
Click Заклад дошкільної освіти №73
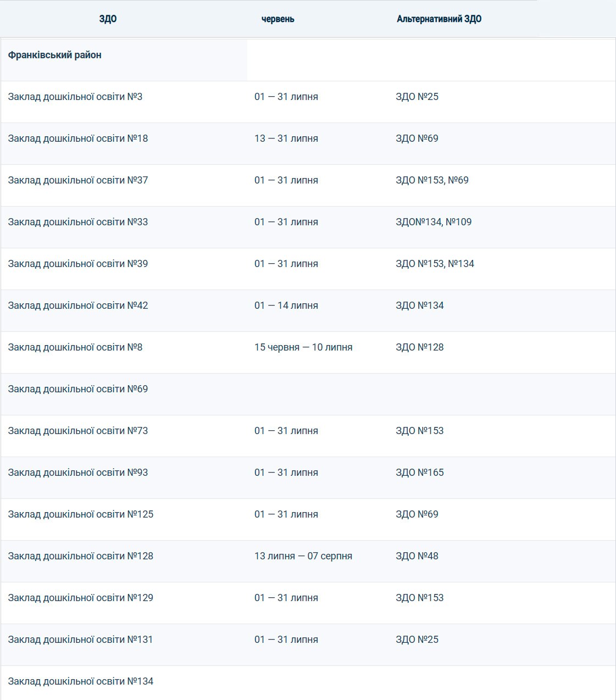[x=78, y=431]
